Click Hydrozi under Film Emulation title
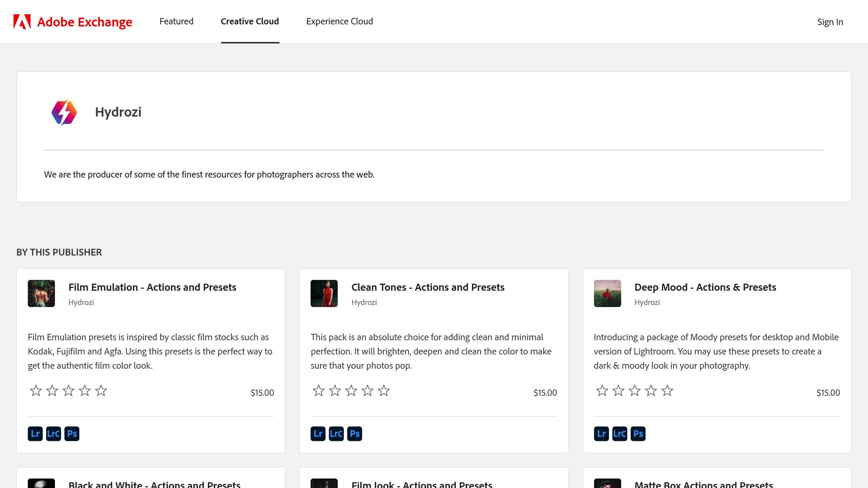 pos(81,302)
